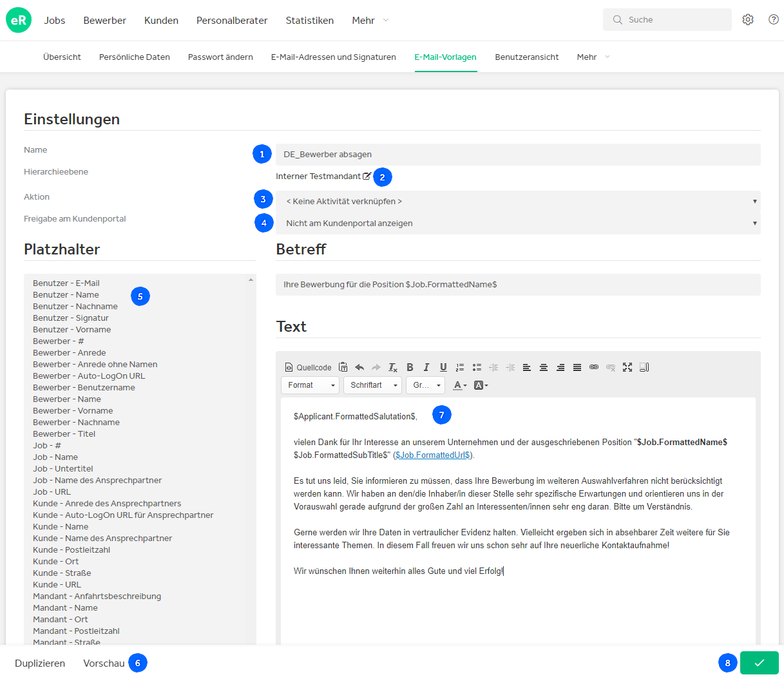Click the Vorschau preview button

(104, 663)
